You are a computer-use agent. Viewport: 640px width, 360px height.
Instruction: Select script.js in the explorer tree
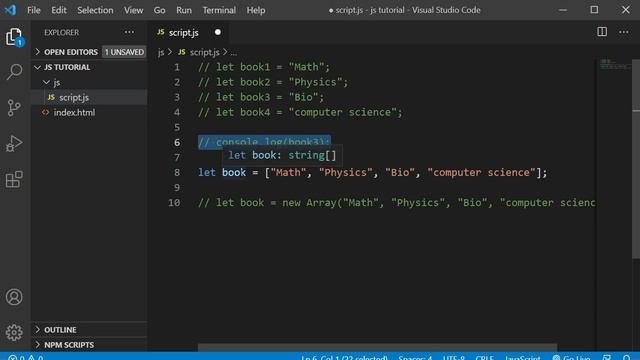pyautogui.click(x=89, y=97)
